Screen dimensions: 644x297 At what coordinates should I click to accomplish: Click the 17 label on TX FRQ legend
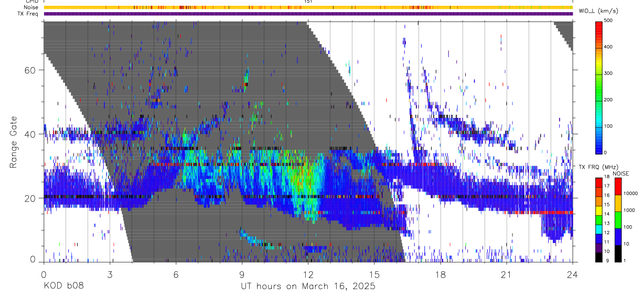tap(606, 186)
